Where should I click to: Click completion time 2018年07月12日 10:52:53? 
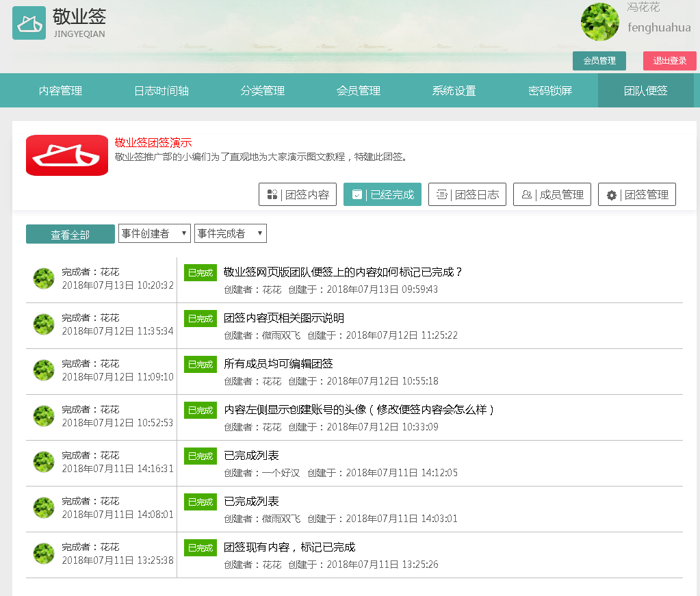pyautogui.click(x=118, y=423)
